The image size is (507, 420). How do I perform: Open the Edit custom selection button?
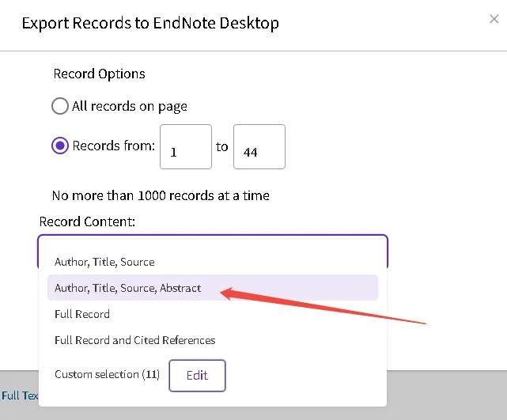(197, 376)
